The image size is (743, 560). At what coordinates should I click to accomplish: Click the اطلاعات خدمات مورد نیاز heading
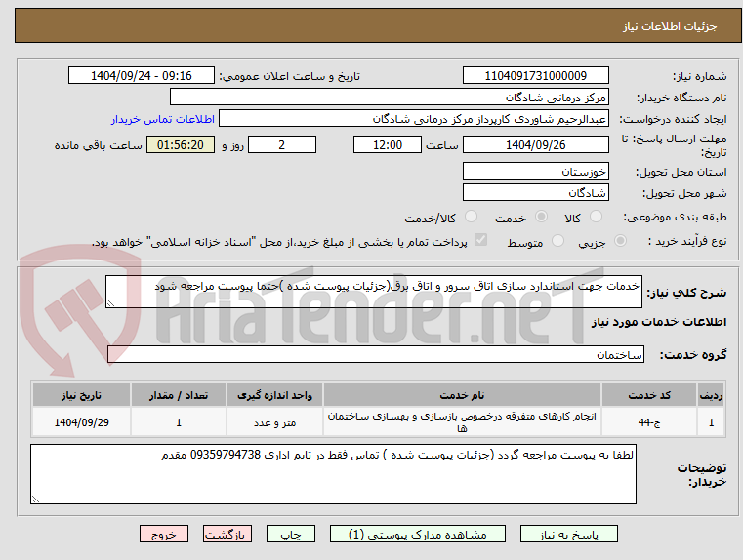click(x=659, y=322)
